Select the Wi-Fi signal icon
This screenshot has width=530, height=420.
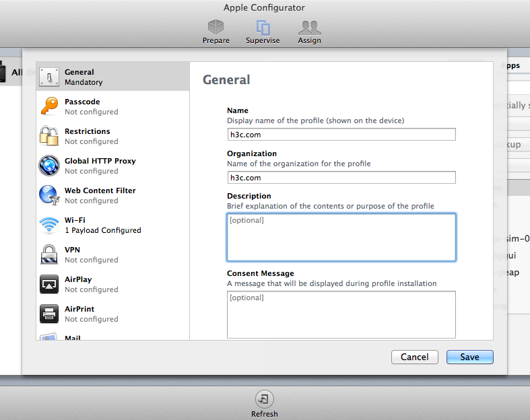click(x=49, y=225)
